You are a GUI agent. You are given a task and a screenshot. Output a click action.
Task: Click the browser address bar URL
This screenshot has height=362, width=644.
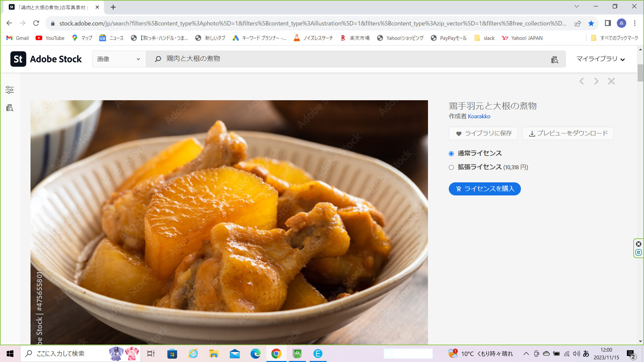pyautogui.click(x=313, y=23)
